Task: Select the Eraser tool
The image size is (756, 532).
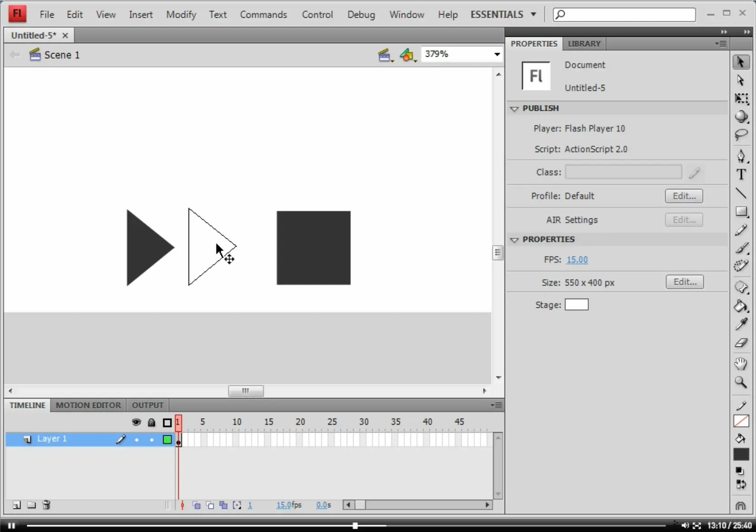Action: coord(741,343)
